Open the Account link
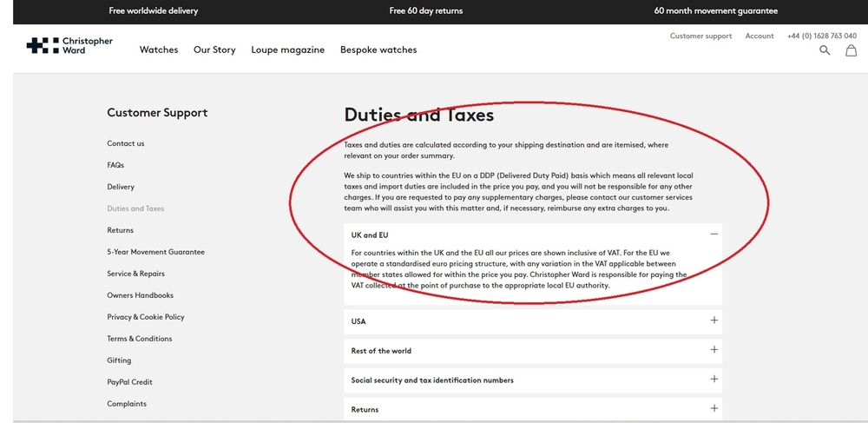Image resolution: width=868 pixels, height=423 pixels. tap(759, 36)
